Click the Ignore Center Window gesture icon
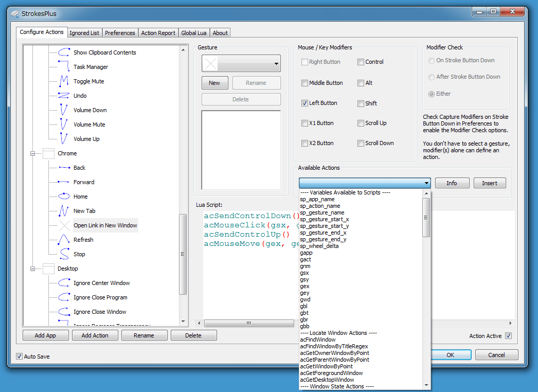538x392 pixels. click(x=64, y=283)
